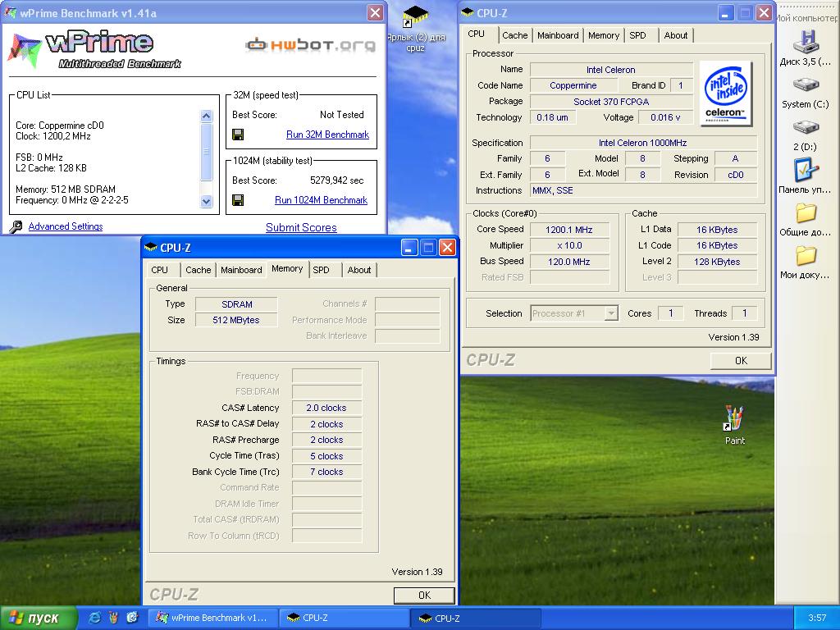This screenshot has height=630, width=840.
Task: Click the Intel Inside Celeron logo
Action: click(x=725, y=94)
